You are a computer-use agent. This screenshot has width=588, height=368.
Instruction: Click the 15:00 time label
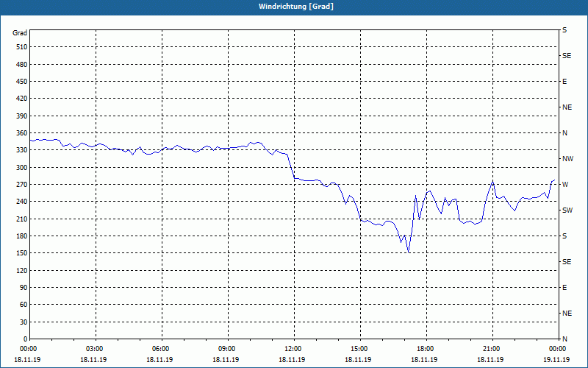coord(359,349)
